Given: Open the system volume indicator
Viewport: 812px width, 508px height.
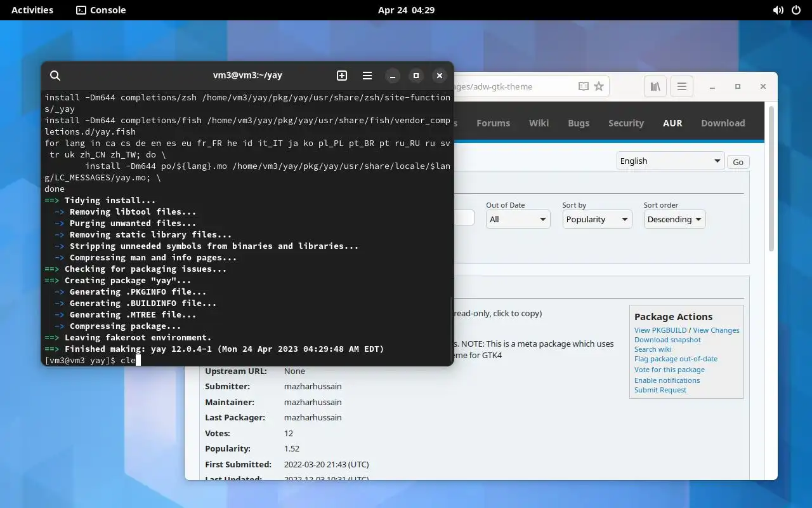Looking at the screenshot, I should pyautogui.click(x=778, y=10).
